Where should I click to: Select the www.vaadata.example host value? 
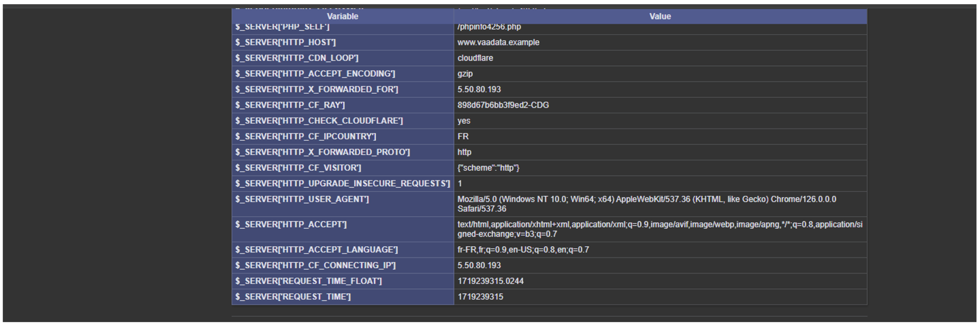click(498, 43)
